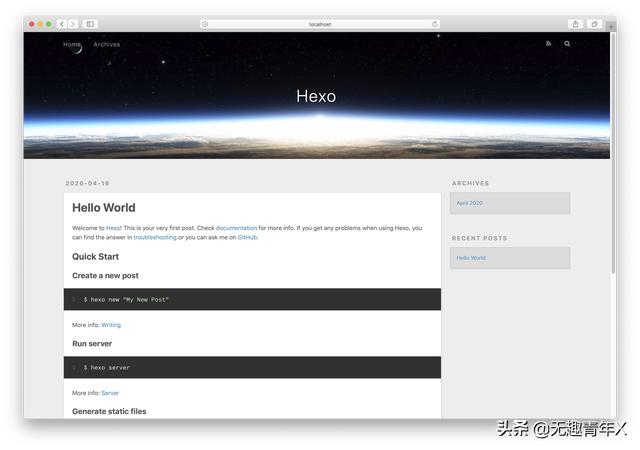The height and width of the screenshot is (450, 640).
Task: Click the Create a new post heading
Action: click(105, 276)
